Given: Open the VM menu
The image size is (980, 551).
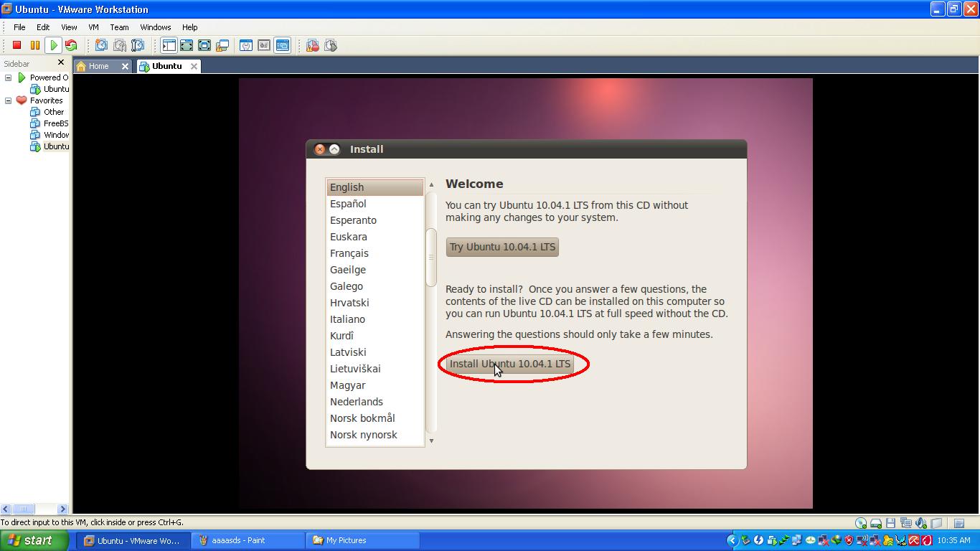Looking at the screenshot, I should 93,27.
